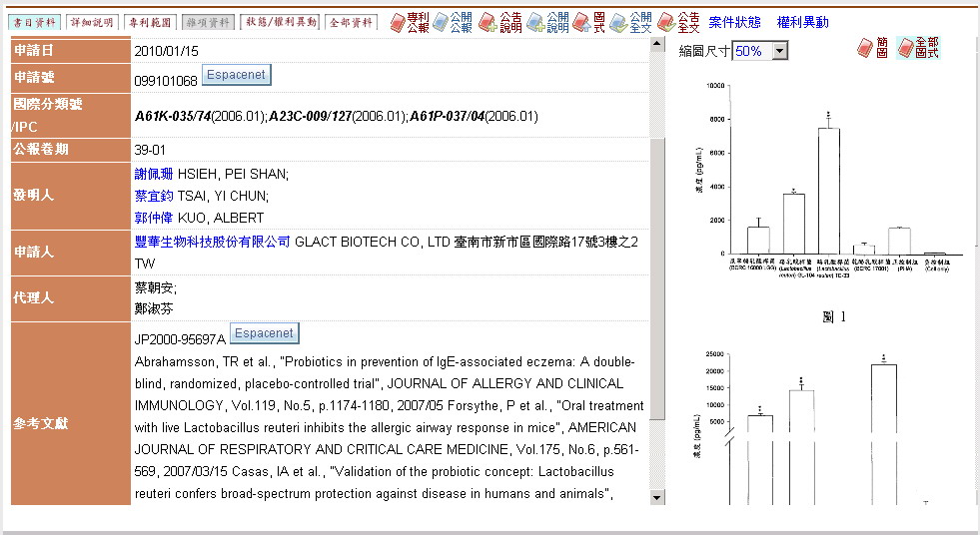Open the 縮圖尺寸 50% dropdown

(760, 50)
